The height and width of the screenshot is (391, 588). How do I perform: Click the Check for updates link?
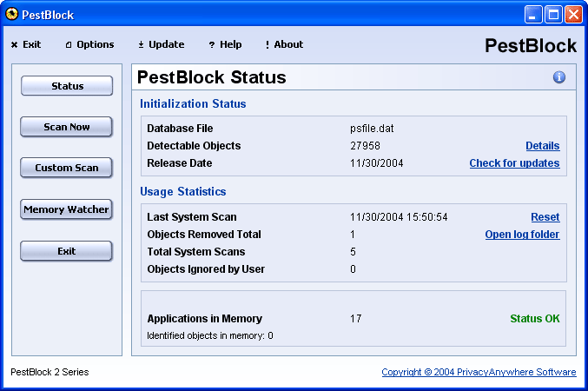click(x=514, y=163)
